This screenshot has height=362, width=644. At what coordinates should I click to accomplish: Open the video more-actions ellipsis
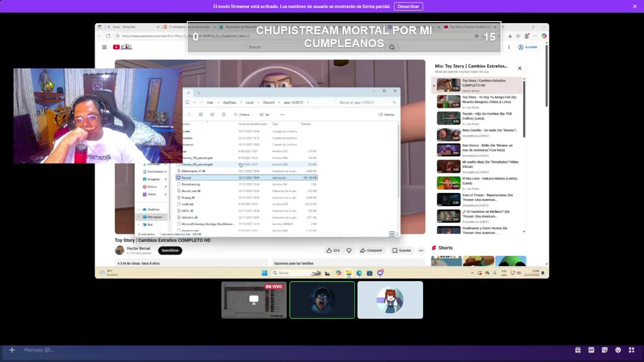click(x=421, y=250)
